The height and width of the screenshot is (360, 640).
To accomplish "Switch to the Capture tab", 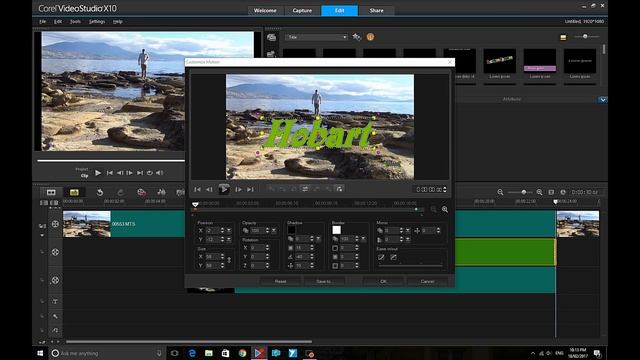I will click(x=302, y=11).
